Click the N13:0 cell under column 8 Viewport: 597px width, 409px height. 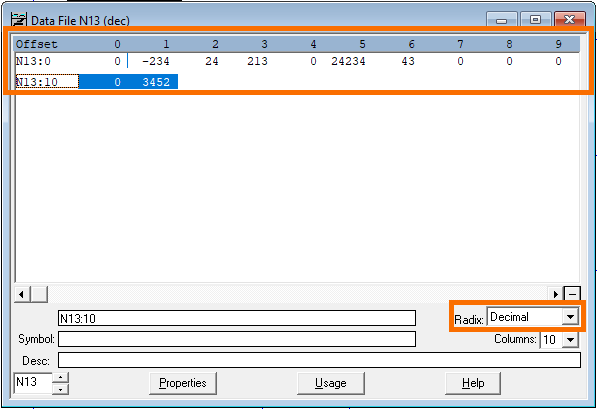pyautogui.click(x=509, y=61)
